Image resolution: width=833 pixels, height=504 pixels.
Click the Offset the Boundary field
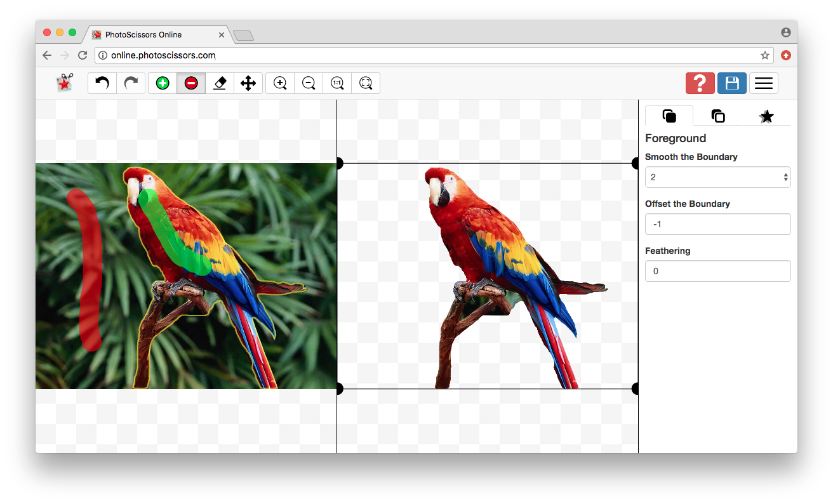point(718,224)
